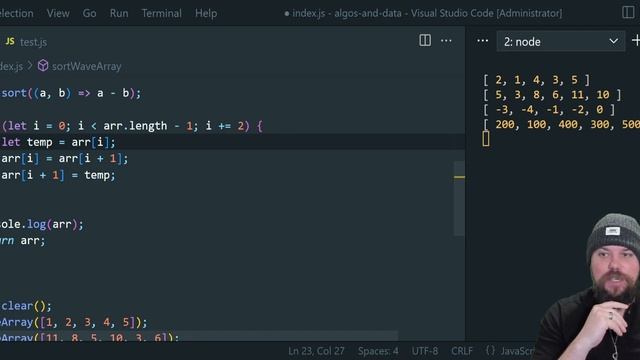640x360 pixels.
Task: Click on 'arr[i] = arr[i + 1];' line
Action: click(x=64, y=159)
